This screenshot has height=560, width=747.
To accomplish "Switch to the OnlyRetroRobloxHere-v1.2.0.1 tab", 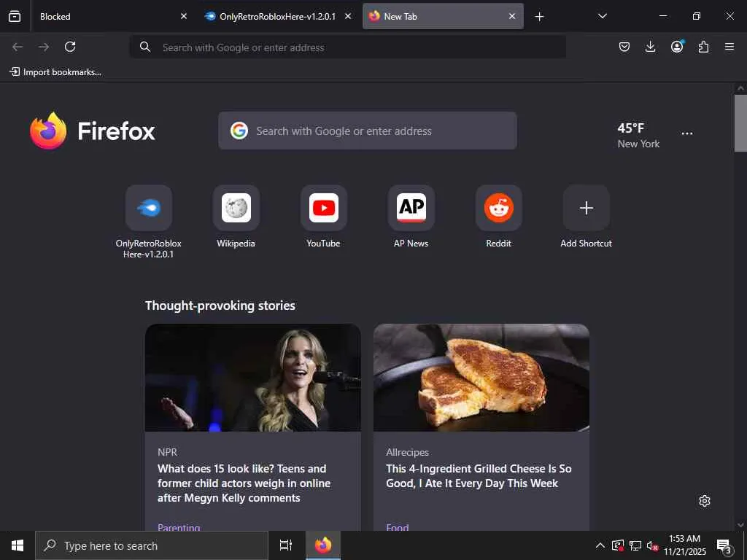I will [x=278, y=16].
